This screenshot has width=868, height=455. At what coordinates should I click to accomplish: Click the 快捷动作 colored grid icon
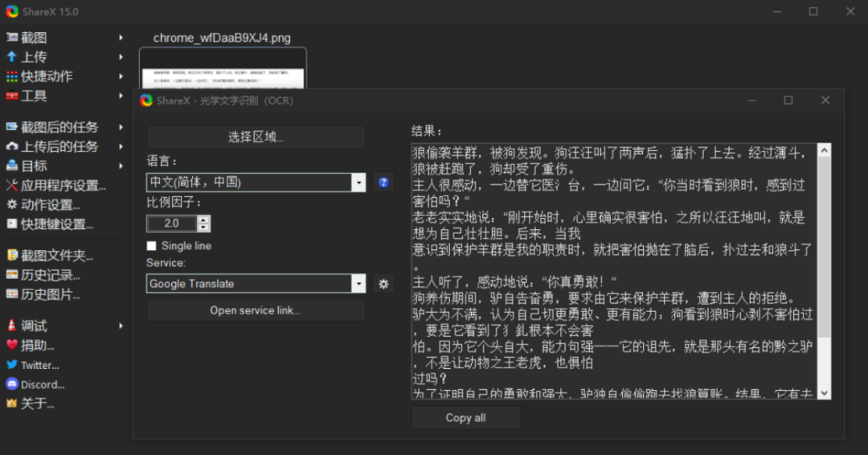tap(12, 76)
